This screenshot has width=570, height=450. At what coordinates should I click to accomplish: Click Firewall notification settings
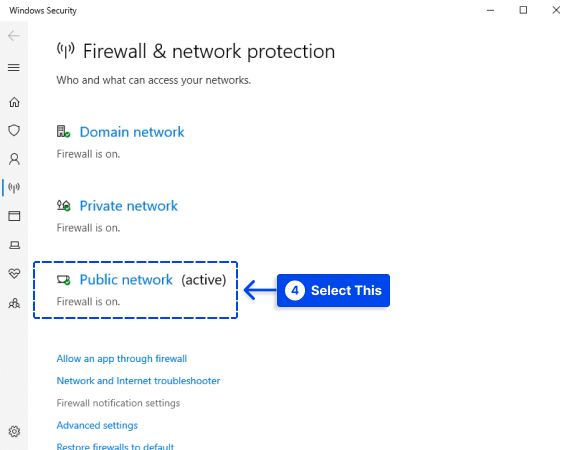tap(118, 403)
